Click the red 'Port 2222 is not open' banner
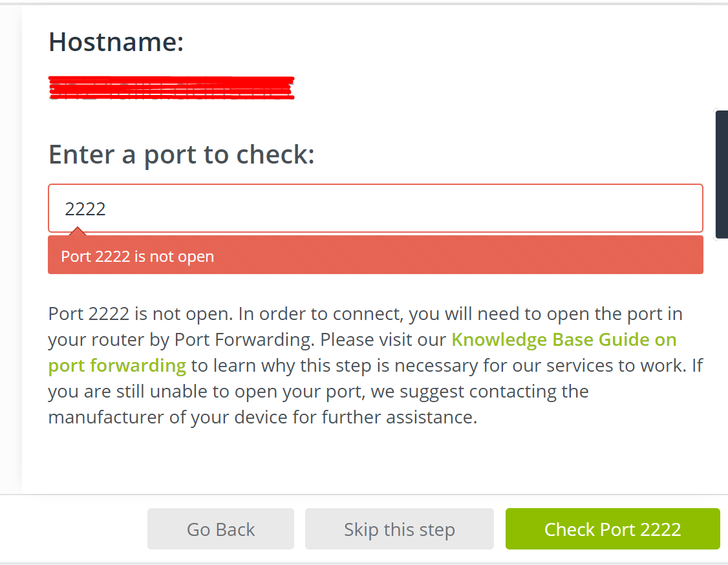This screenshot has width=728, height=565. 375,256
